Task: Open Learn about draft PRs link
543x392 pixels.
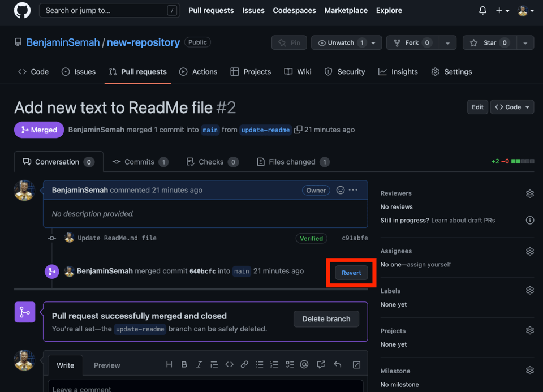Action: (x=463, y=220)
